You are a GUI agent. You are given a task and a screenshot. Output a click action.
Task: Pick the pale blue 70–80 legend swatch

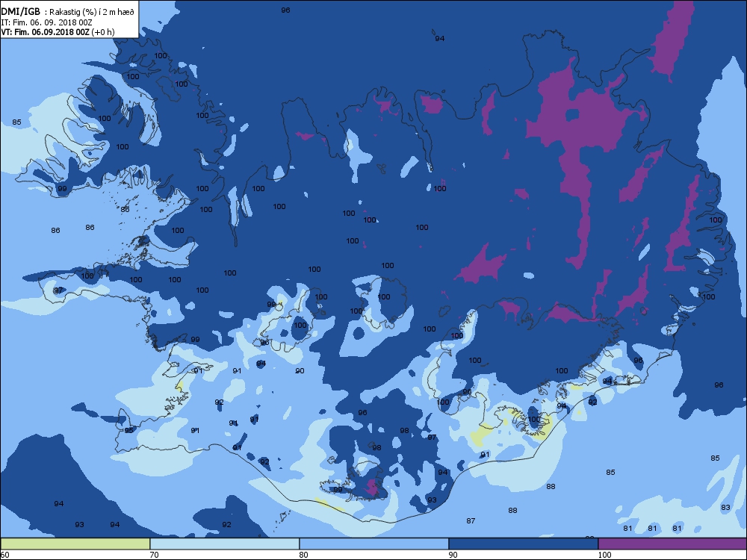[224, 544]
